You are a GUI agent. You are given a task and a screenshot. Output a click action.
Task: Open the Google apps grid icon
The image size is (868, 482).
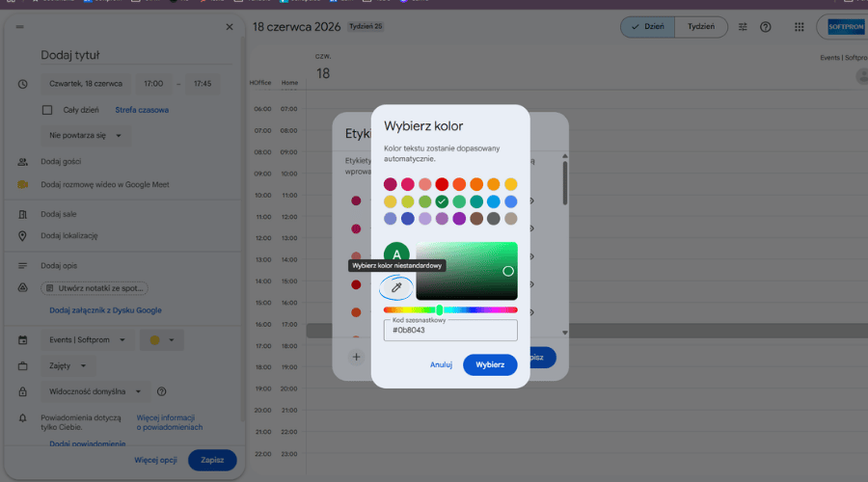[x=799, y=27]
